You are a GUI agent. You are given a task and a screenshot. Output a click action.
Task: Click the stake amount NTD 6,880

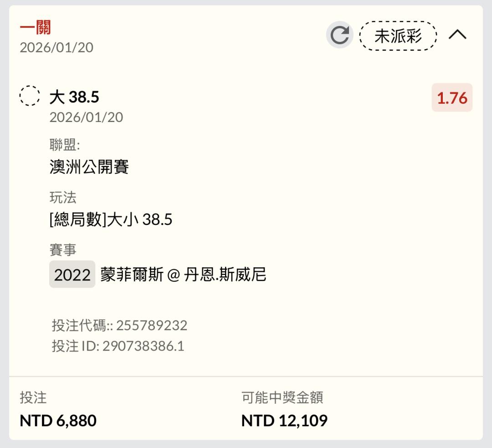pos(58,420)
